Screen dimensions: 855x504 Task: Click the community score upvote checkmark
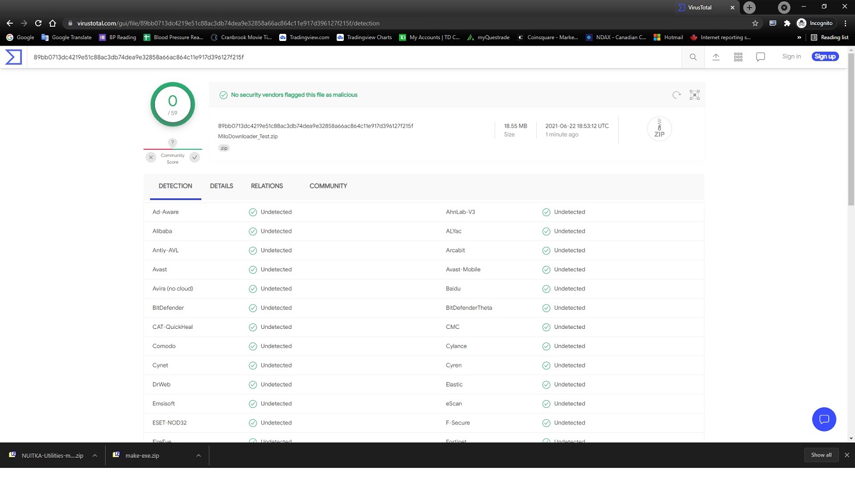click(x=195, y=157)
